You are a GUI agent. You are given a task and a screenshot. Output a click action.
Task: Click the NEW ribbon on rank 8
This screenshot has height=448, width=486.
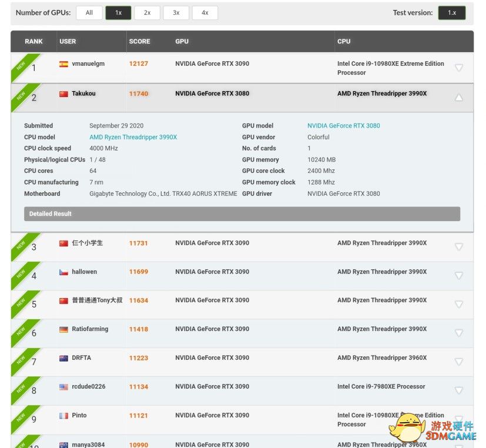point(22,387)
